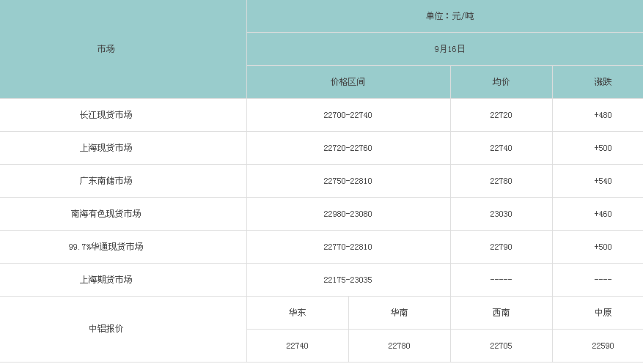The image size is (643, 364).
Task: Select average price 23030 cell
Action: click(x=501, y=214)
